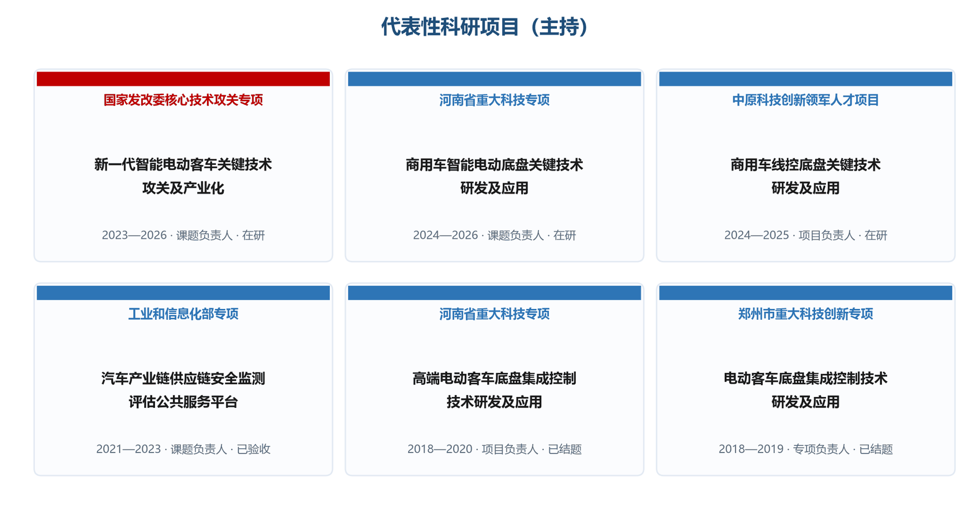Image resolution: width=980 pixels, height=518 pixels.
Task: Select 河南省重大科技专项 label above 商用车智能电动底盘
Action: (495, 100)
